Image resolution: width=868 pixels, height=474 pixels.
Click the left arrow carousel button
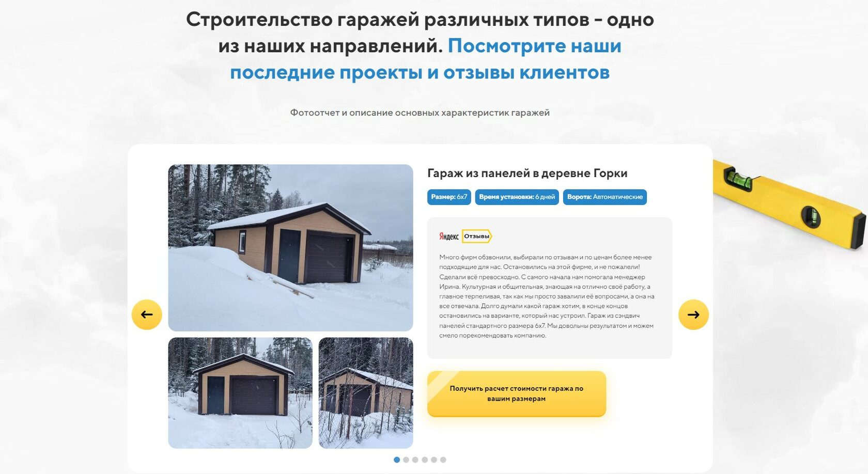(147, 314)
